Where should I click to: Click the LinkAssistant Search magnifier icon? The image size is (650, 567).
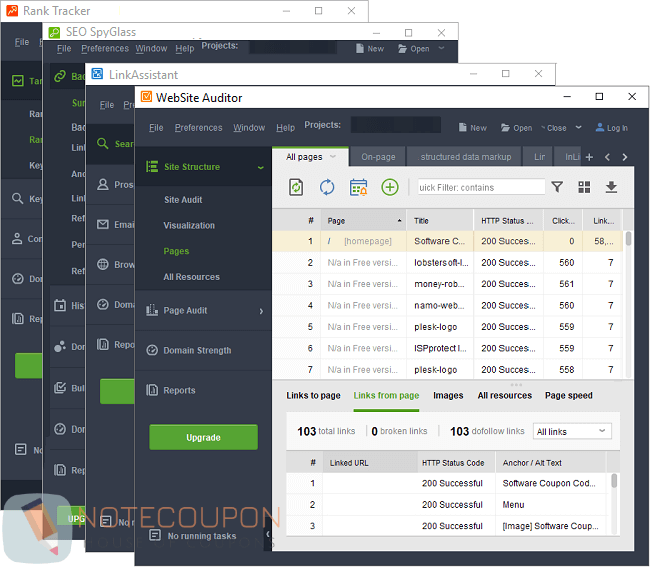click(x=102, y=143)
